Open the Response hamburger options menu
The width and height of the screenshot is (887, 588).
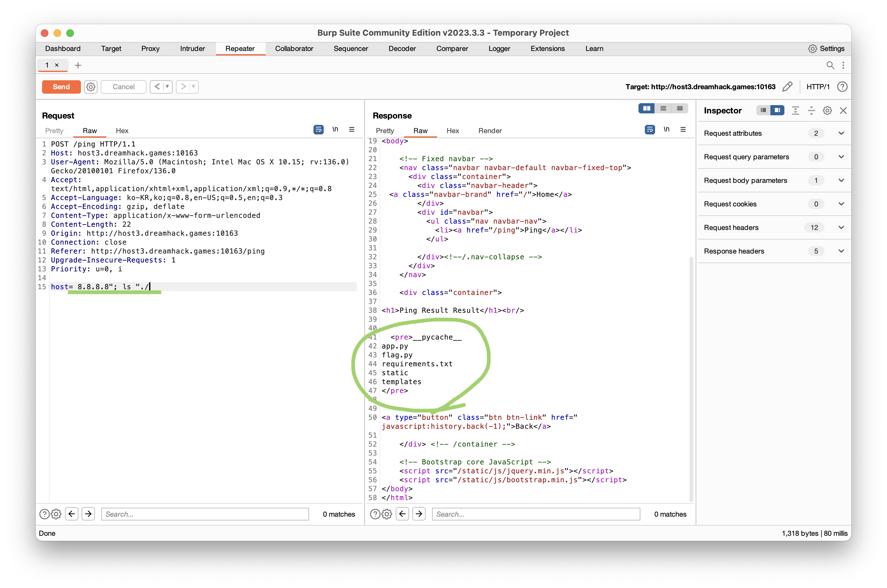click(683, 129)
